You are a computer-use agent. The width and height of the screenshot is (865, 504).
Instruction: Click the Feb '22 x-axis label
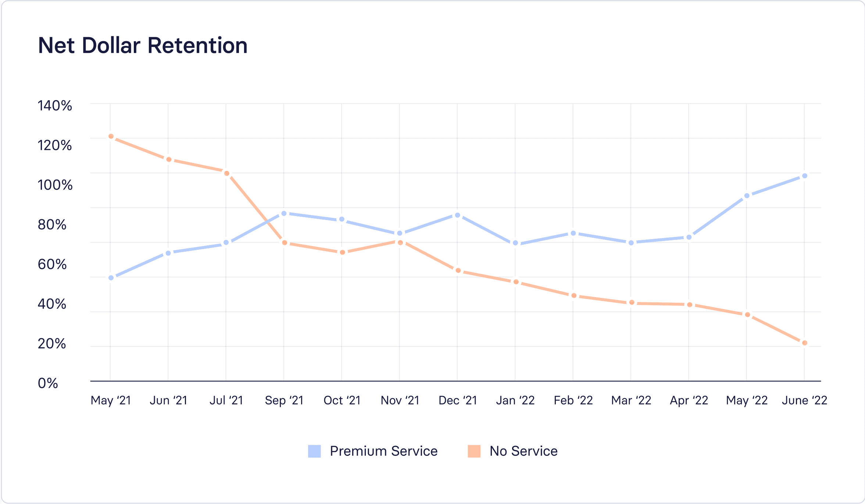pyautogui.click(x=573, y=400)
